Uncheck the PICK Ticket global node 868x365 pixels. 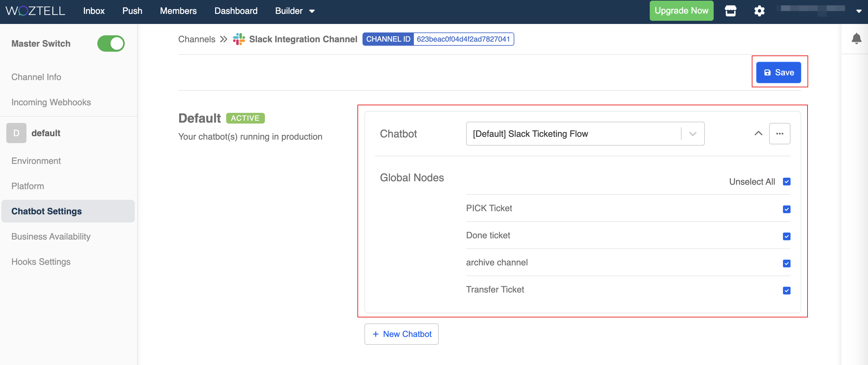tap(786, 209)
